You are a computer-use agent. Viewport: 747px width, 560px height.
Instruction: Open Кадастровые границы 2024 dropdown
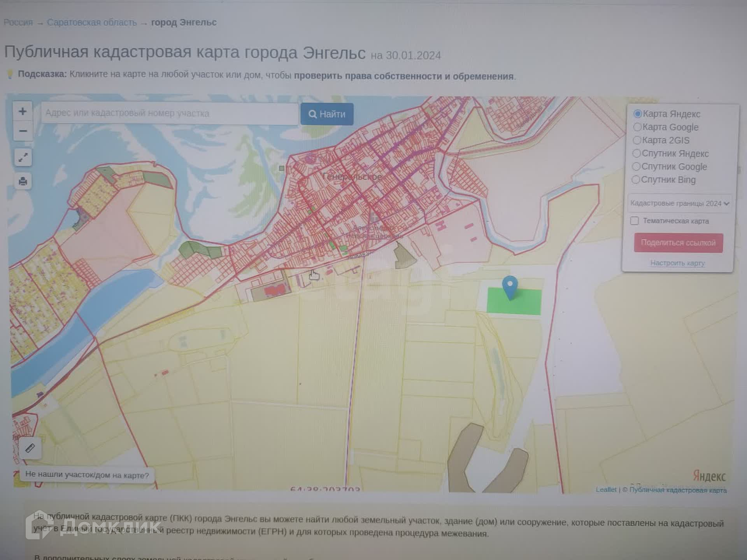[x=679, y=203]
